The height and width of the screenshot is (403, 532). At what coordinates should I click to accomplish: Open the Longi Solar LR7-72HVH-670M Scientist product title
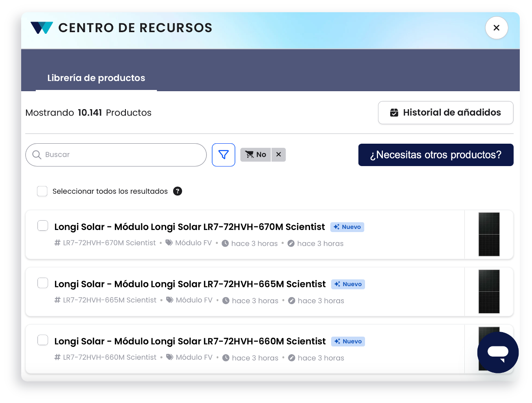[x=190, y=227]
